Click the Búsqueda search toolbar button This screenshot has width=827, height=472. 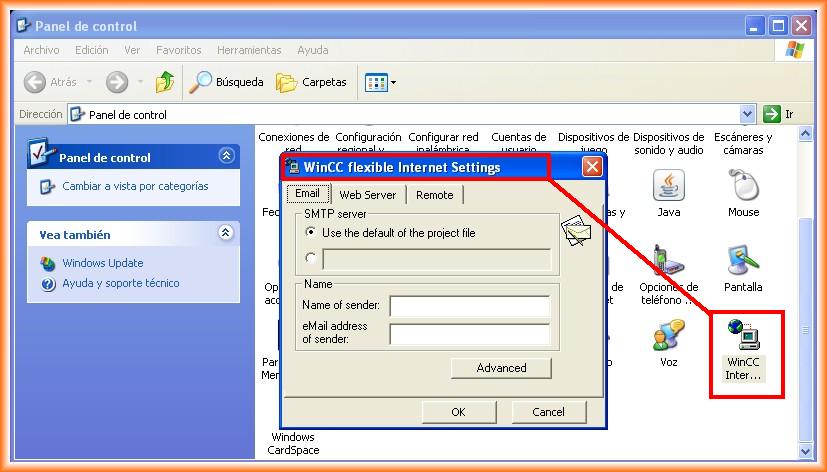pos(227,82)
